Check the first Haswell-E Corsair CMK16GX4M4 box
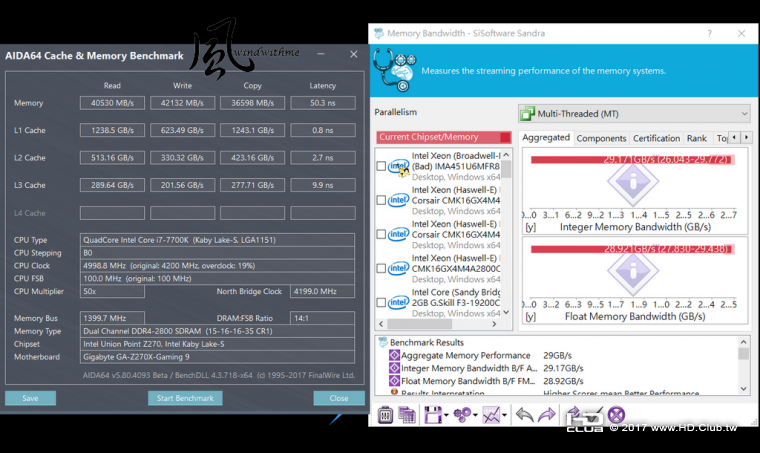This screenshot has width=760, height=453. click(381, 200)
